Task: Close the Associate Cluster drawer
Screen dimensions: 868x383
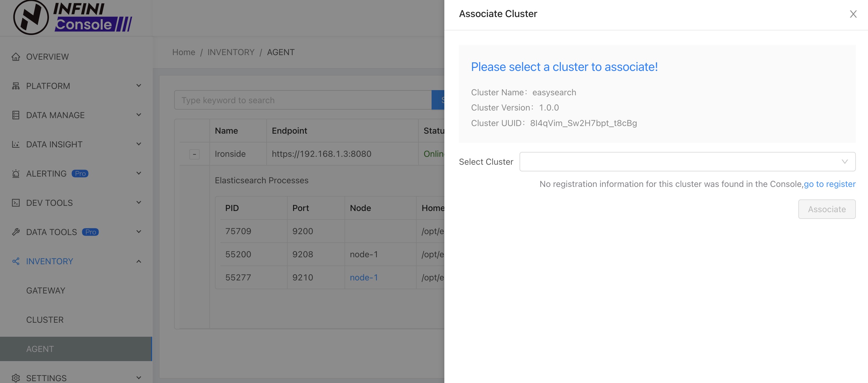Action: tap(853, 14)
